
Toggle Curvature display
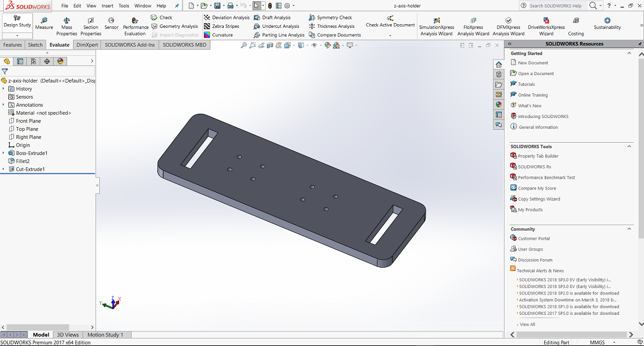tap(218, 35)
